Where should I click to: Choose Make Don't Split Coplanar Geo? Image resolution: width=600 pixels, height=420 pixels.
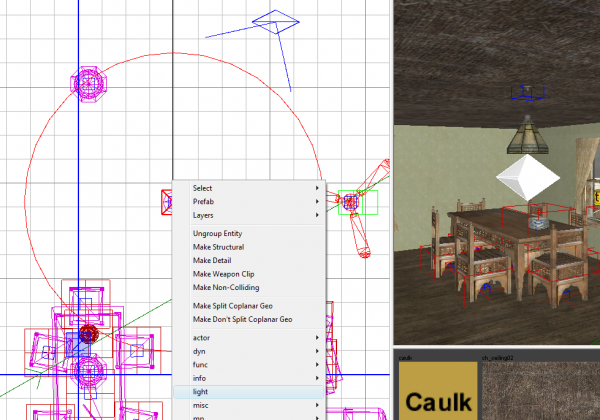pyautogui.click(x=249, y=319)
